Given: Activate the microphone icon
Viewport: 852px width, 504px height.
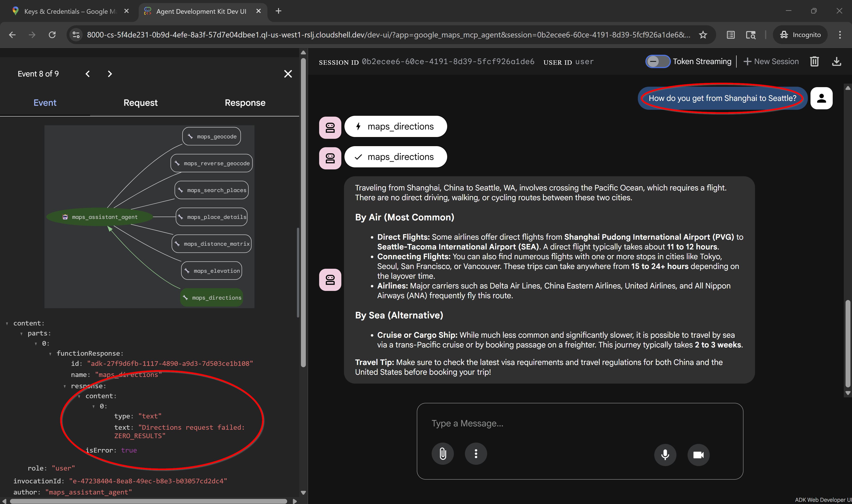Looking at the screenshot, I should pos(665,455).
